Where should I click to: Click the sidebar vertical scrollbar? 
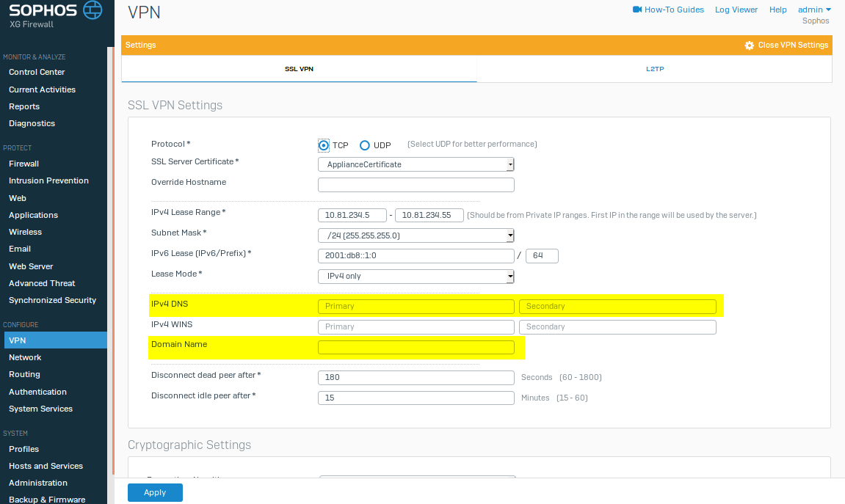[112, 260]
